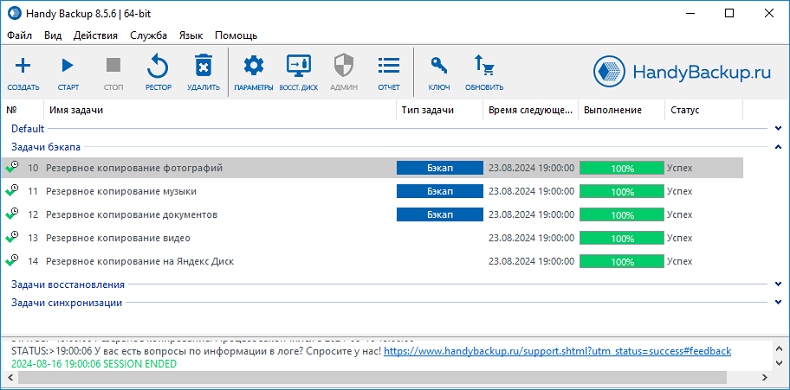Open the Язык menu
This screenshot has height=390, width=790.
191,36
